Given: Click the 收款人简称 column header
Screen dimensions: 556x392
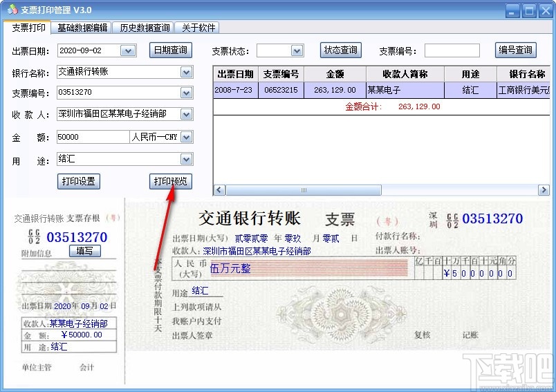Looking at the screenshot, I should [x=405, y=74].
